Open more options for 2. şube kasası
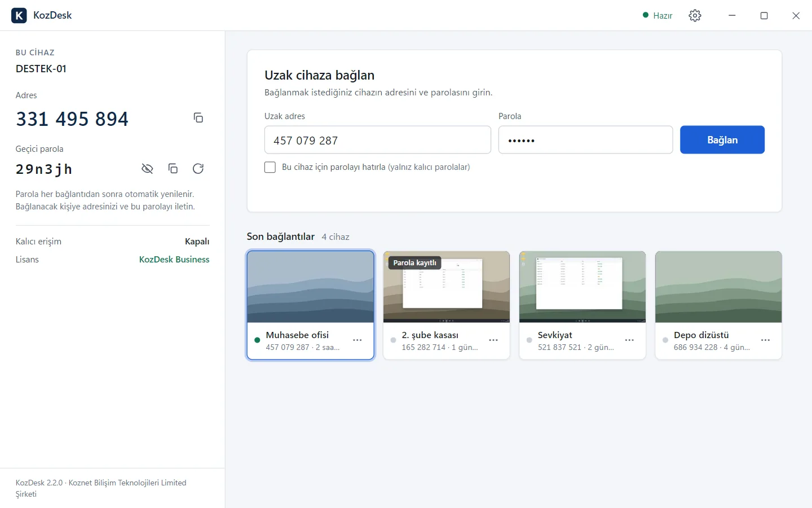The image size is (812, 508). pyautogui.click(x=493, y=340)
